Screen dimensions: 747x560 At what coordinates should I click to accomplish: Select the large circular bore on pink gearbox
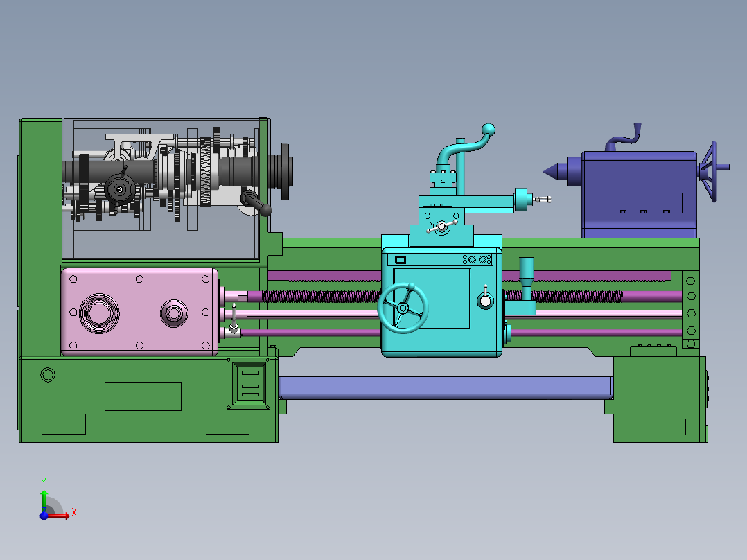coord(99,313)
